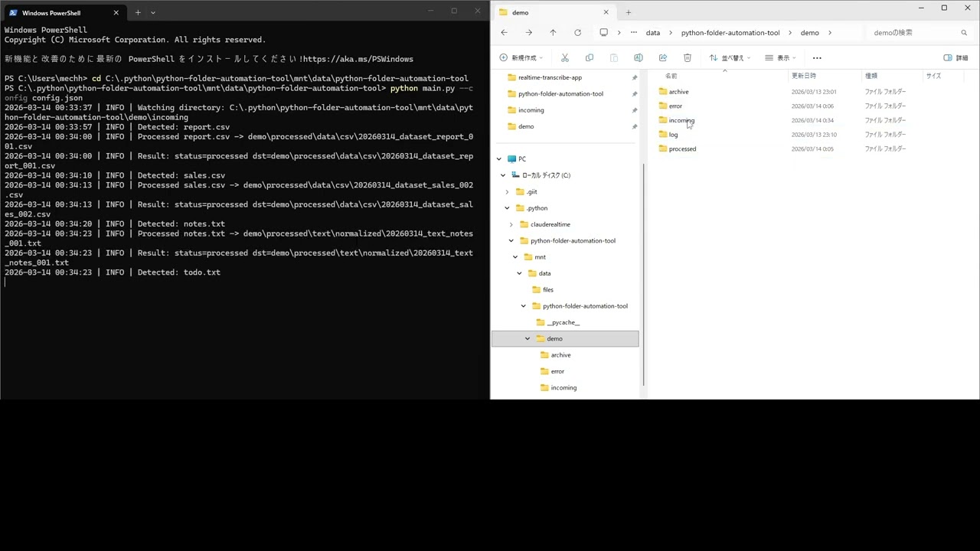Select the demo tab in File Explorer
Viewport: 980px width, 551px height.
click(x=554, y=12)
